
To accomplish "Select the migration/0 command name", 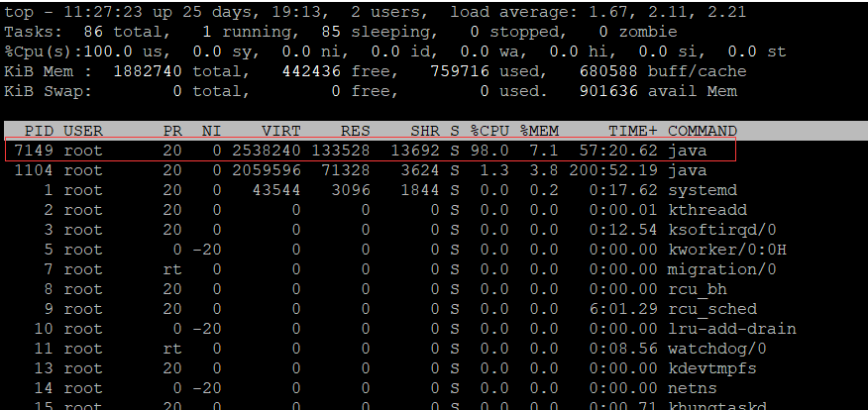I will [722, 269].
